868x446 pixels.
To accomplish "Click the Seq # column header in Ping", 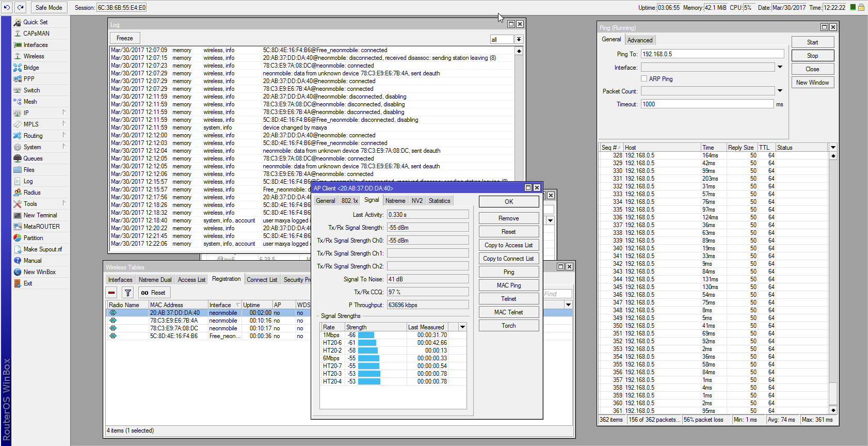I will tap(611, 148).
